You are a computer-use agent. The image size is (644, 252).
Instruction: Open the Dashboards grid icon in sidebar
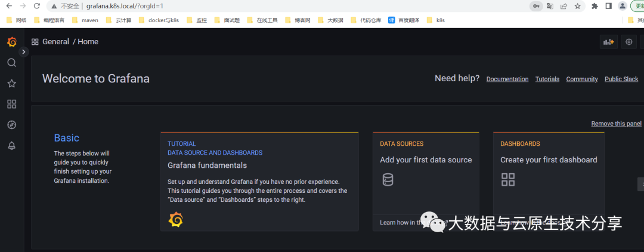click(x=11, y=105)
